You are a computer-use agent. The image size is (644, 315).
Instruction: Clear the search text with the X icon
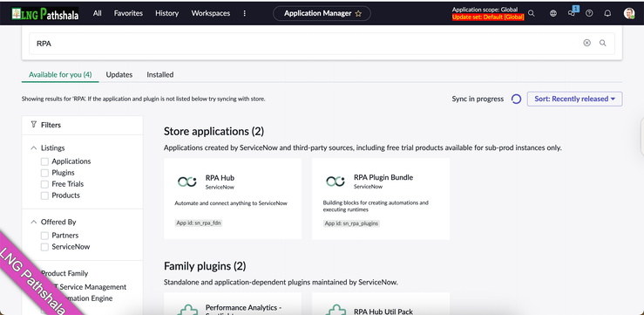click(586, 43)
